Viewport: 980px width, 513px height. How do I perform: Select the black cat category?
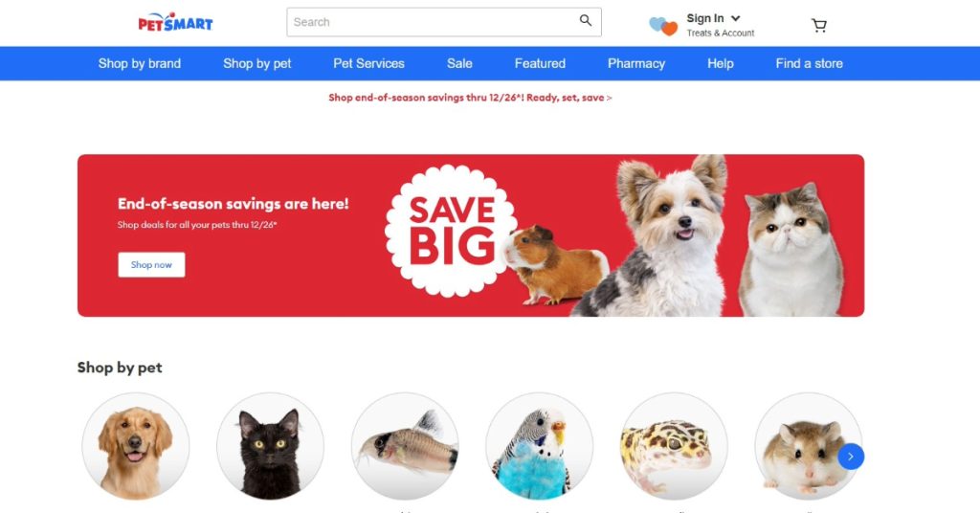point(270,446)
